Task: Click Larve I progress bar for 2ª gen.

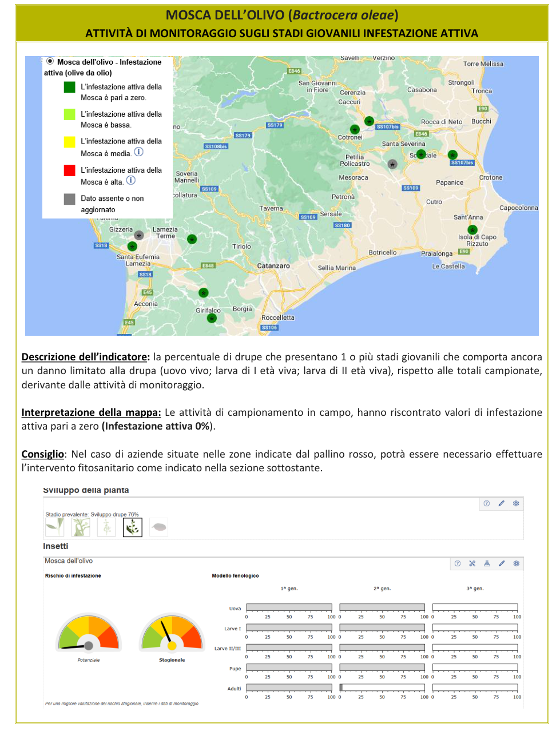Action: click(x=382, y=627)
